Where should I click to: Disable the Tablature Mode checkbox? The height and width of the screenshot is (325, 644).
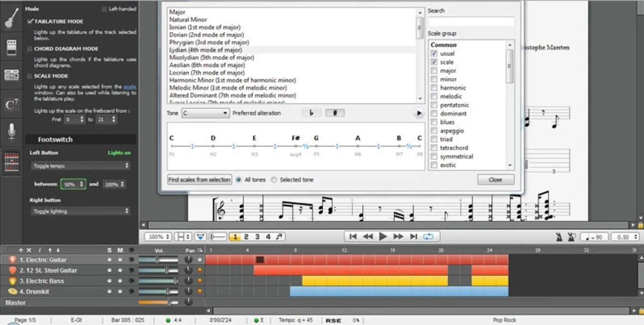[x=30, y=21]
